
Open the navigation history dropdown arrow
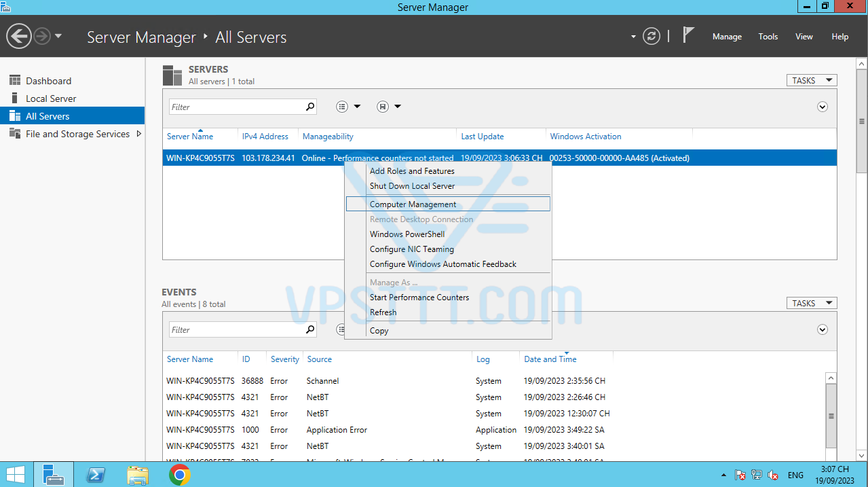[x=58, y=36]
